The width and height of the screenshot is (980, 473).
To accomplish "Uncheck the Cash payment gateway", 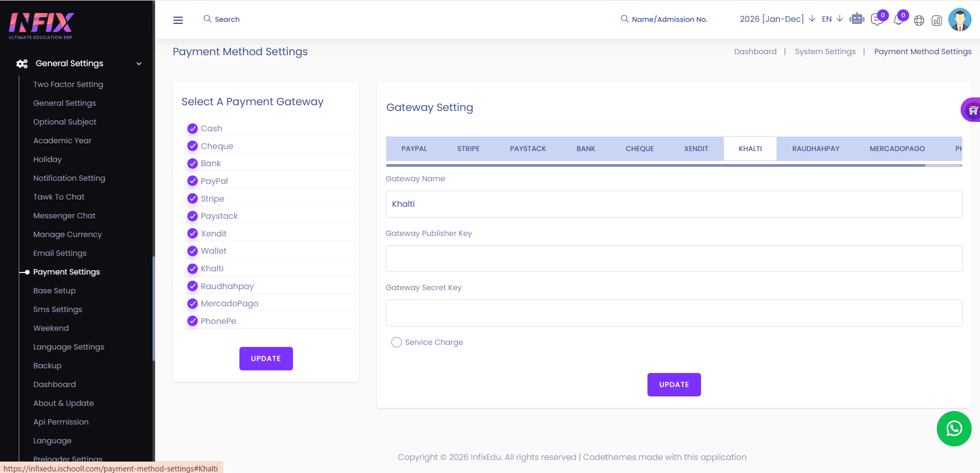I will [x=193, y=128].
